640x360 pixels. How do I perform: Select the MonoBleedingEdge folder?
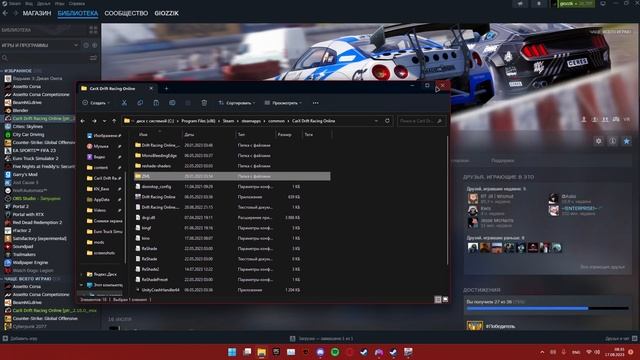pos(159,156)
